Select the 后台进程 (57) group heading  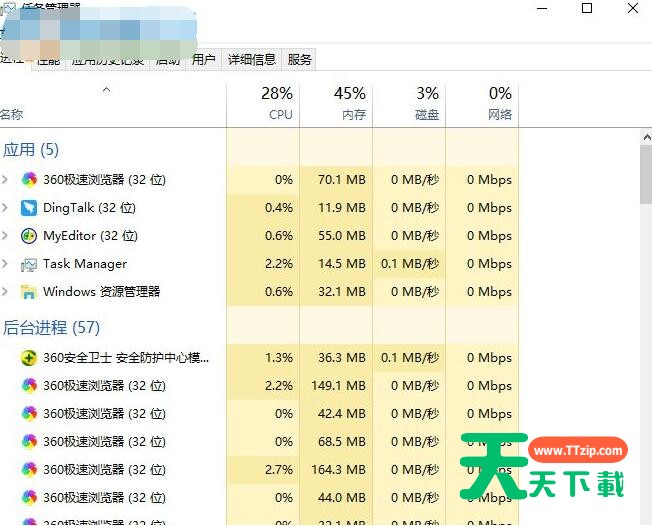point(52,328)
